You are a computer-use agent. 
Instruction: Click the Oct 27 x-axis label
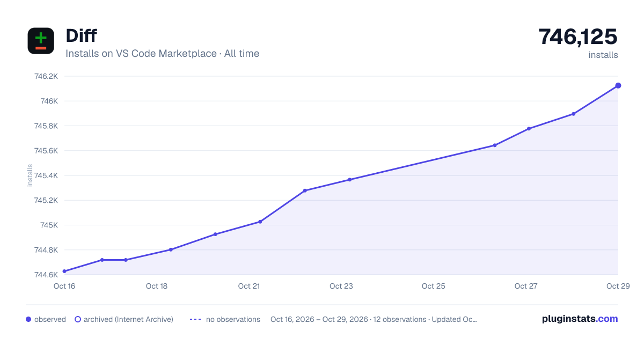tap(526, 286)
